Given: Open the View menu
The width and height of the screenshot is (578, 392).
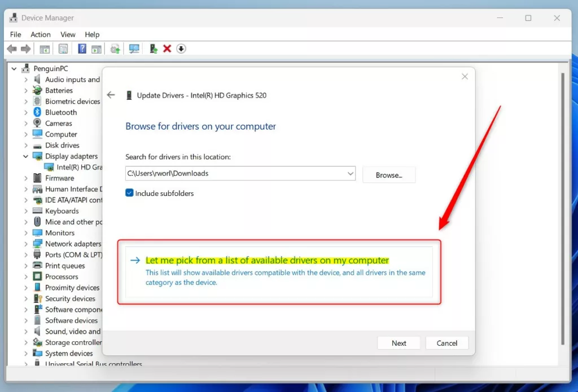Looking at the screenshot, I should 68,34.
